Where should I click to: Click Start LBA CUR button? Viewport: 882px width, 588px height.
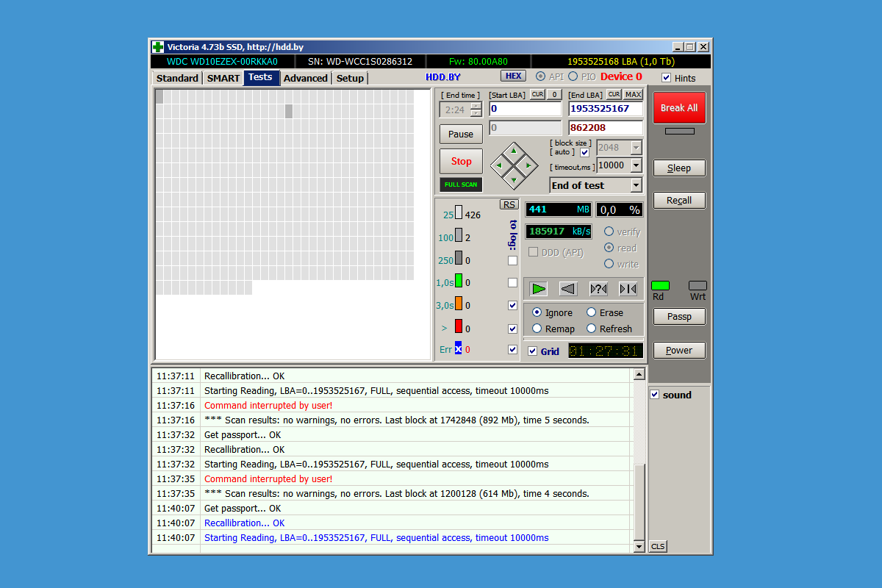click(538, 94)
